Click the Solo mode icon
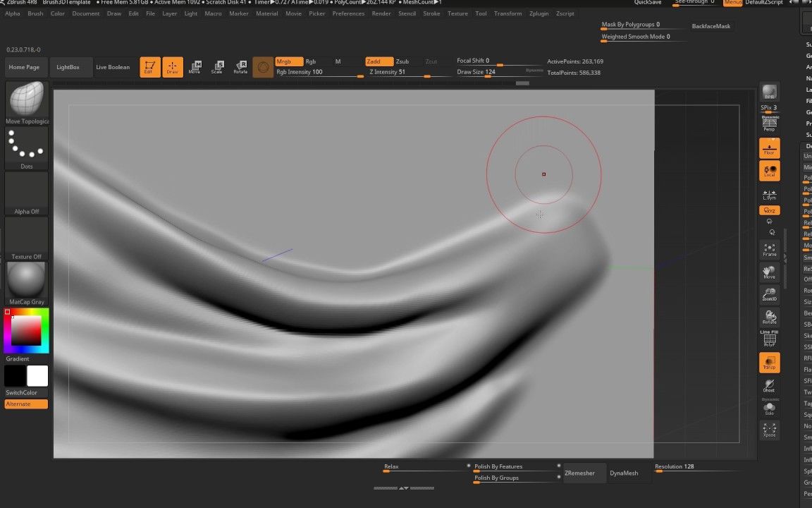 tap(768, 407)
